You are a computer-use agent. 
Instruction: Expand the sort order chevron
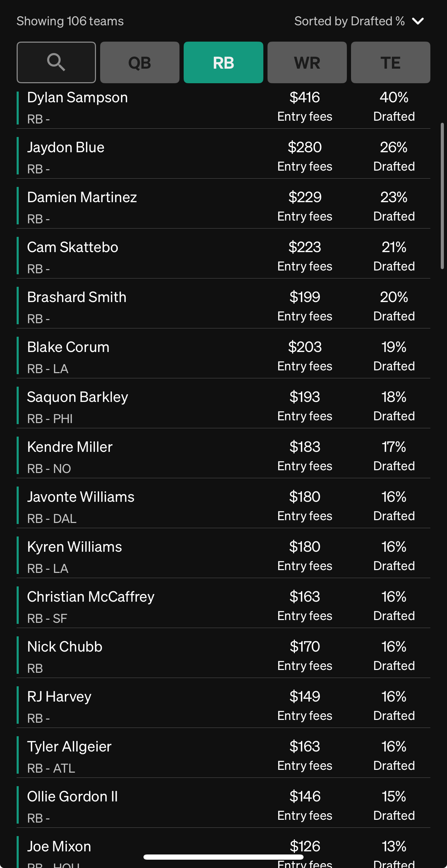pos(418,22)
